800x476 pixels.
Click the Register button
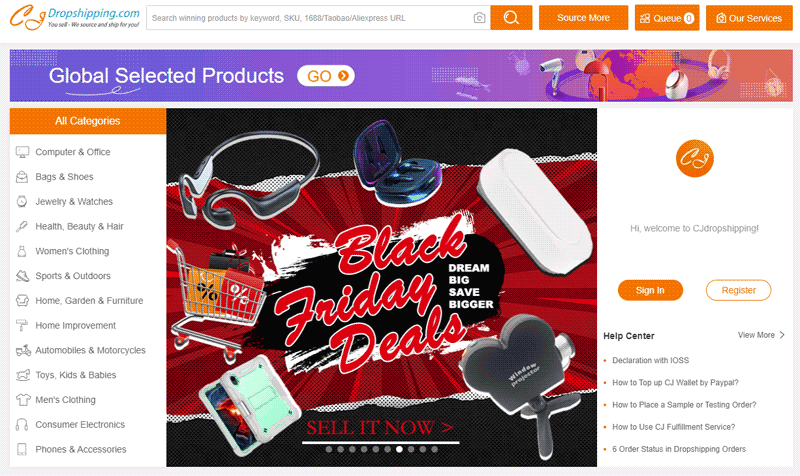point(738,290)
